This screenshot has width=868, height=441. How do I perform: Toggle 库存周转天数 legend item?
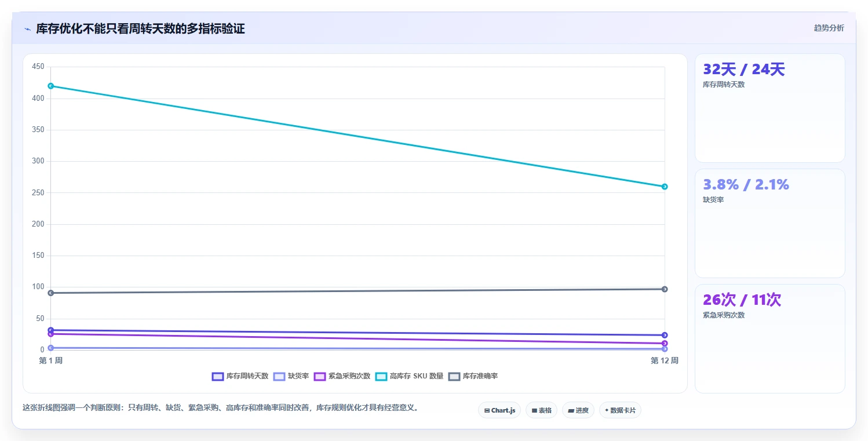point(240,376)
